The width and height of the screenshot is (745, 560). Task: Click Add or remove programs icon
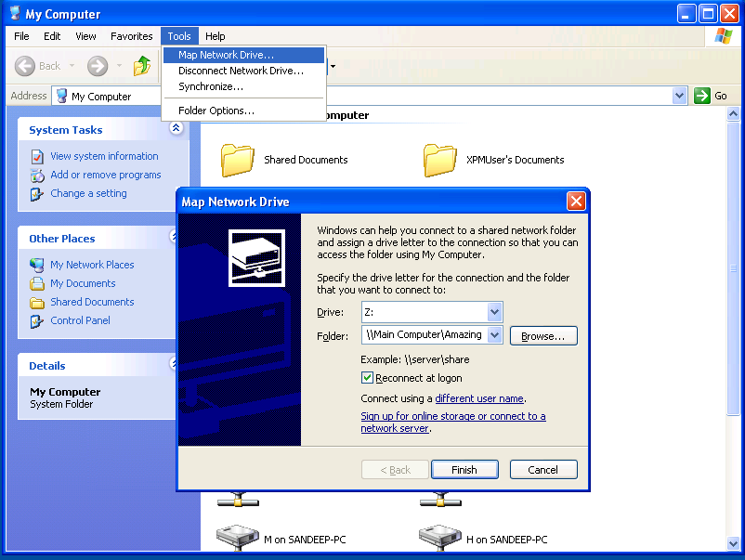[37, 176]
